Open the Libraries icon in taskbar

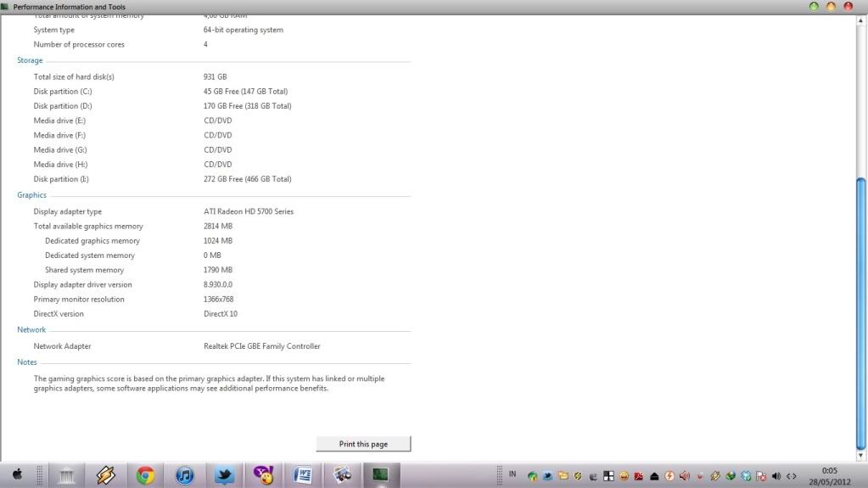[x=66, y=475]
